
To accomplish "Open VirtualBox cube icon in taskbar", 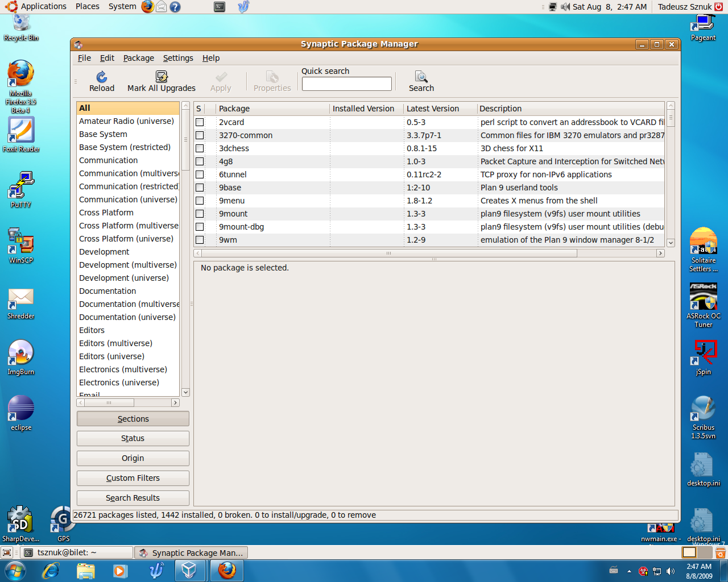I will (189, 570).
